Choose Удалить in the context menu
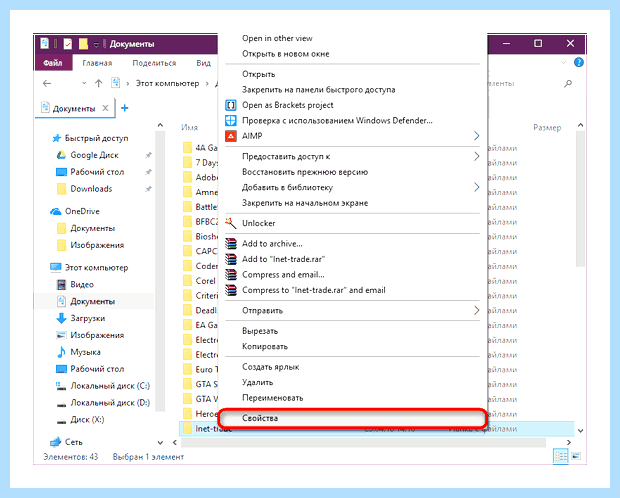This screenshot has height=498, width=620. point(257,382)
